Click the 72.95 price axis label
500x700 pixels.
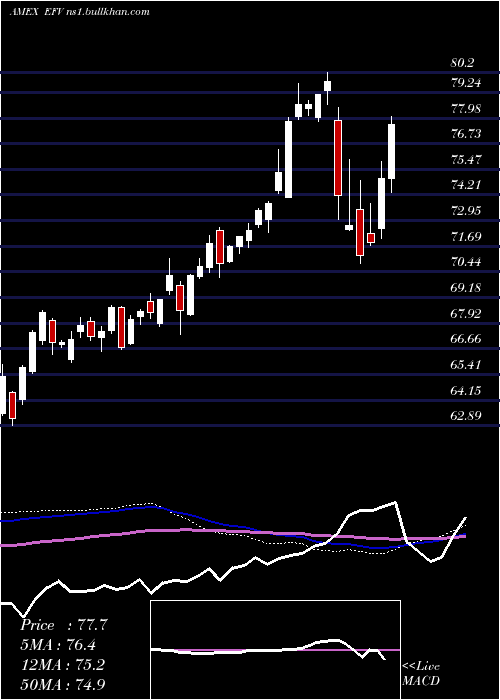466,211
